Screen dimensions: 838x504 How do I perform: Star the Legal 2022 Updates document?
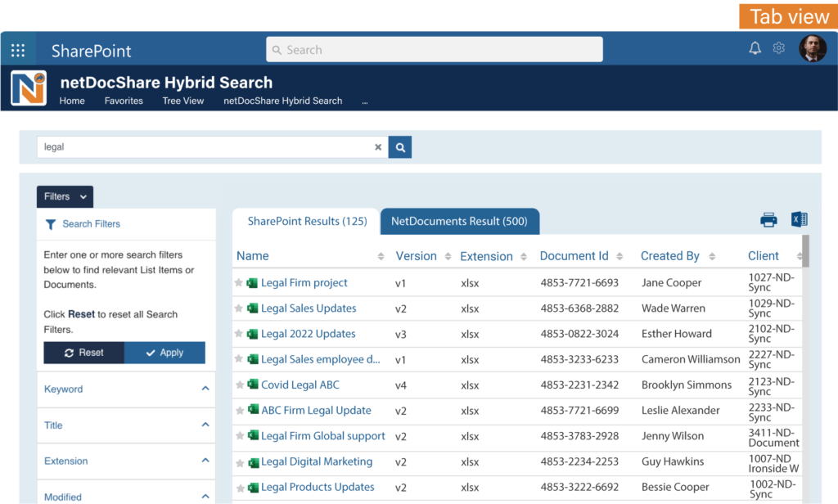pyautogui.click(x=239, y=334)
